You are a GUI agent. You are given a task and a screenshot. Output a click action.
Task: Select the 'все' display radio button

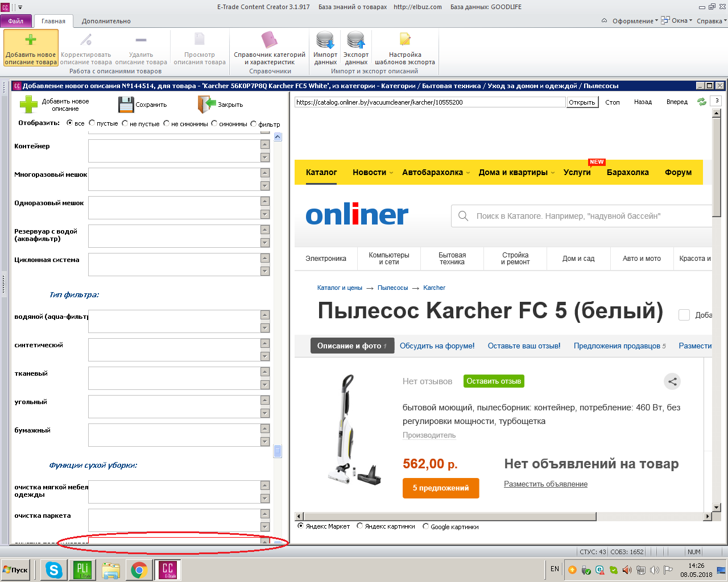[70, 123]
